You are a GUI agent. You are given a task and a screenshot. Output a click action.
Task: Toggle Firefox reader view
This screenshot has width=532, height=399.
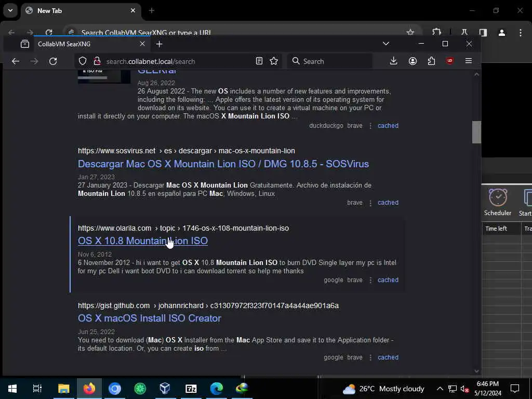[x=259, y=61]
